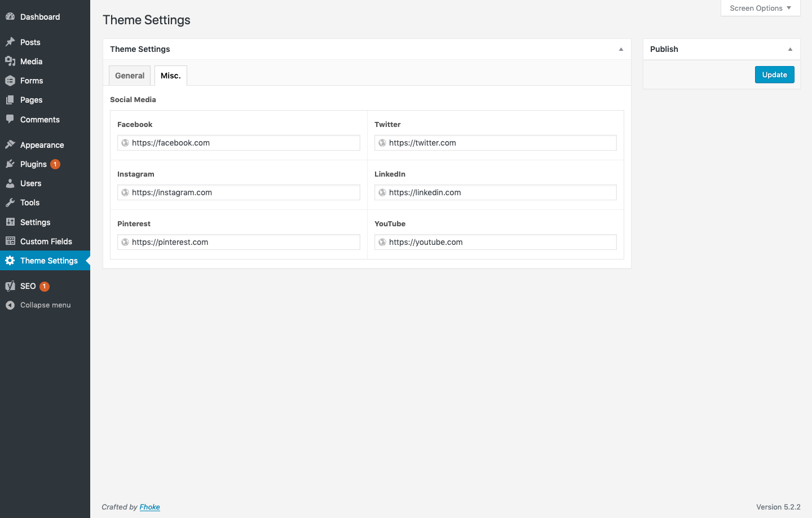
Task: Click the Posts pushpin icon
Action: click(x=10, y=42)
